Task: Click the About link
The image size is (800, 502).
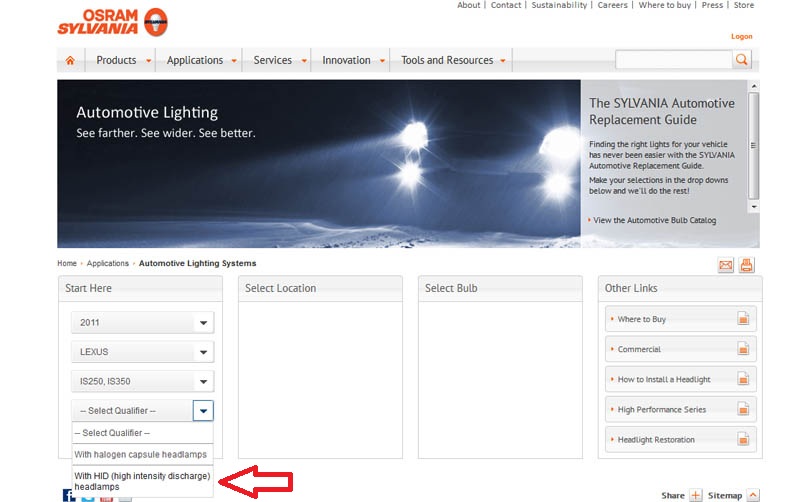Action: [468, 5]
